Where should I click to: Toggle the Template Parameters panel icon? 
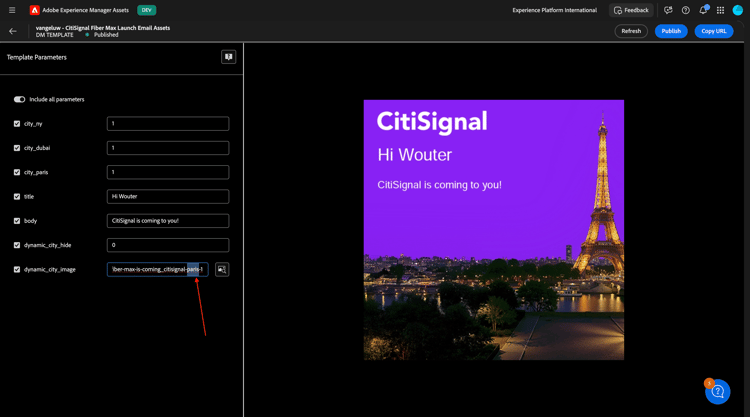[x=228, y=57]
